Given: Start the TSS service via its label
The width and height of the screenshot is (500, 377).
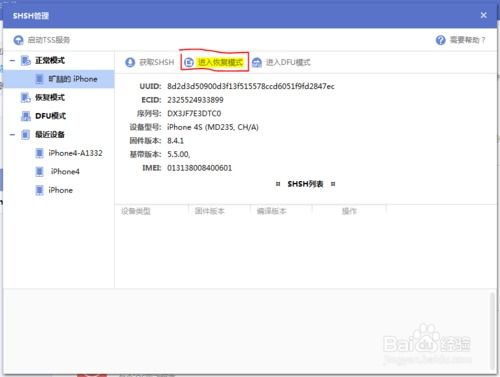Looking at the screenshot, I should (49, 40).
